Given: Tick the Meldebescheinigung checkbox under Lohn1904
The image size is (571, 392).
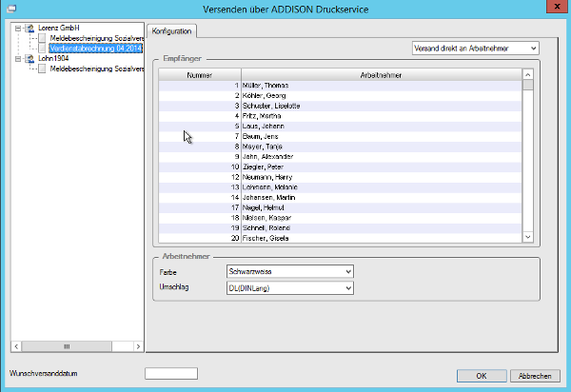Looking at the screenshot, I should click(x=42, y=69).
